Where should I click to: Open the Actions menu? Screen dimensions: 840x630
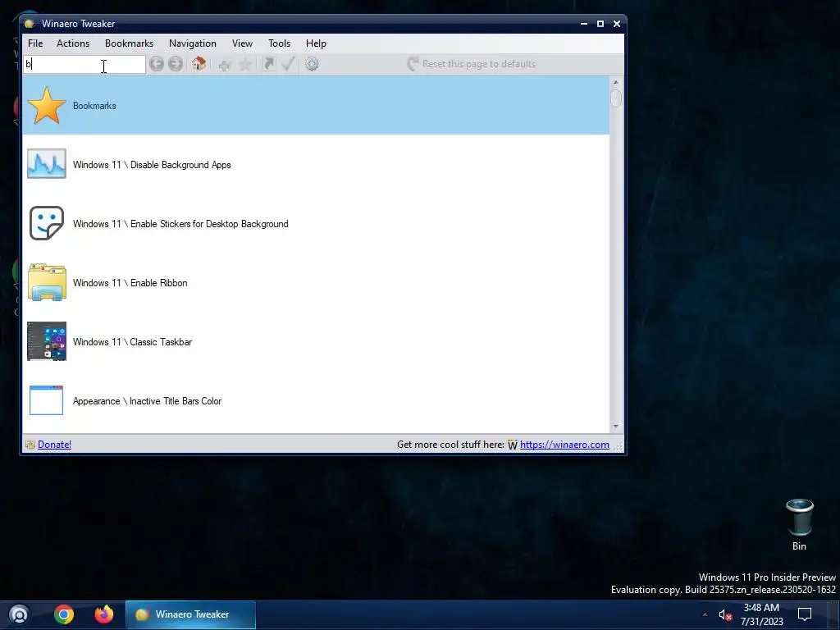pyautogui.click(x=73, y=43)
